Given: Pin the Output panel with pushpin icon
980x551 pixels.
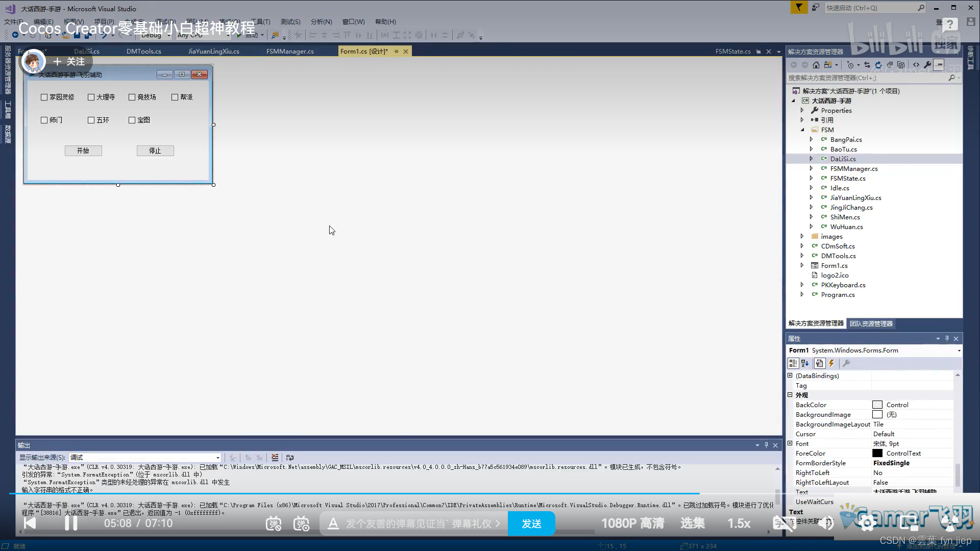Looking at the screenshot, I should pyautogui.click(x=766, y=445).
